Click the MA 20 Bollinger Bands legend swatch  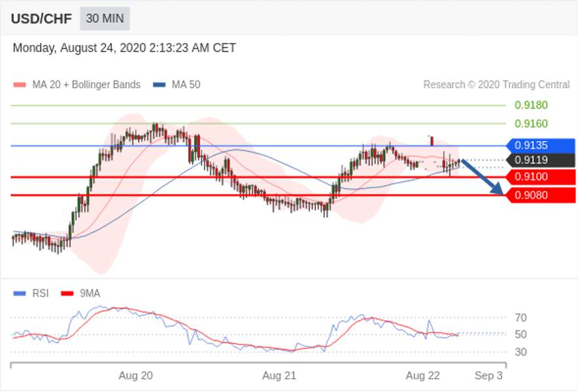(20, 85)
